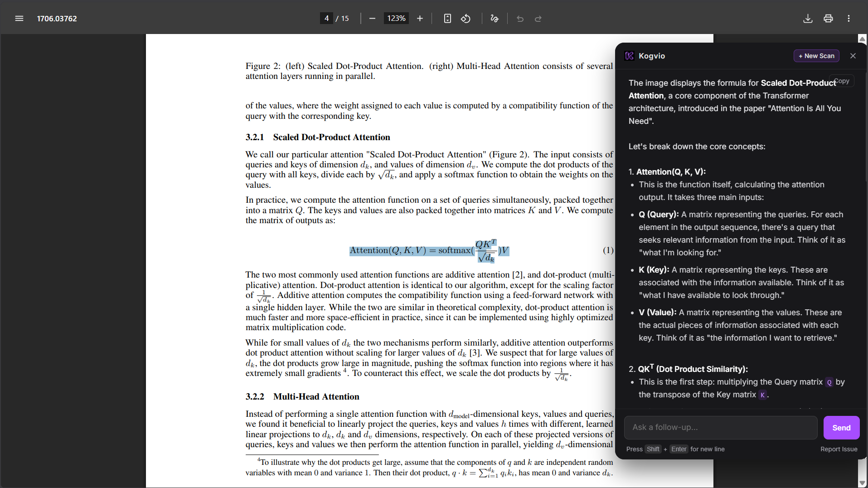868x488 pixels.
Task: Select the zoom percentage field
Action: 396,19
